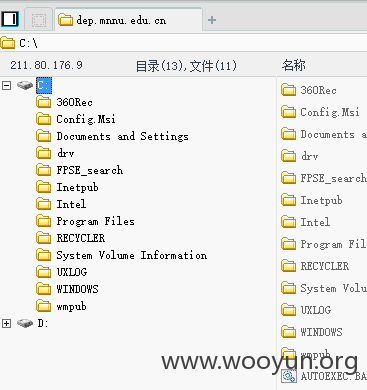Click Intel folder icon in file list
Viewport: 367px width, 390px height.
[288, 222]
